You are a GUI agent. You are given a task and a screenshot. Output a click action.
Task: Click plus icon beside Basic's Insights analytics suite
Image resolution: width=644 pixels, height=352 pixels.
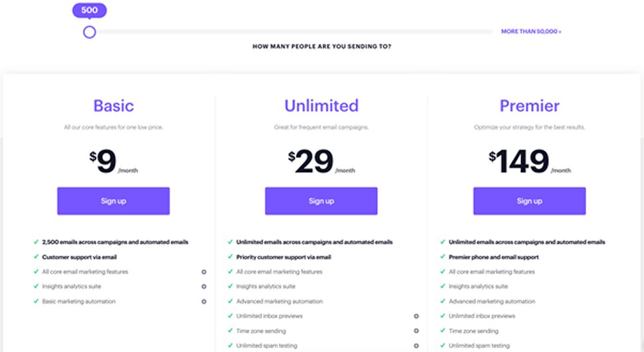tap(204, 287)
